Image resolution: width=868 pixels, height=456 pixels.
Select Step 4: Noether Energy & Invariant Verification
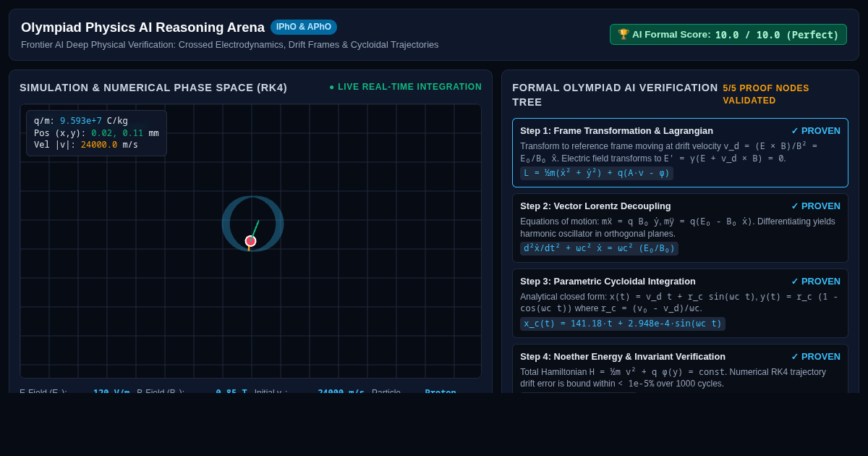tap(680, 368)
